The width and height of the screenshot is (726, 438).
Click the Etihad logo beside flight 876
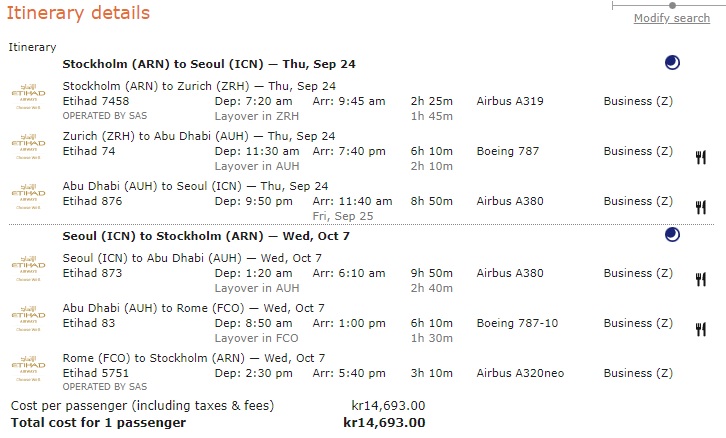point(28,196)
